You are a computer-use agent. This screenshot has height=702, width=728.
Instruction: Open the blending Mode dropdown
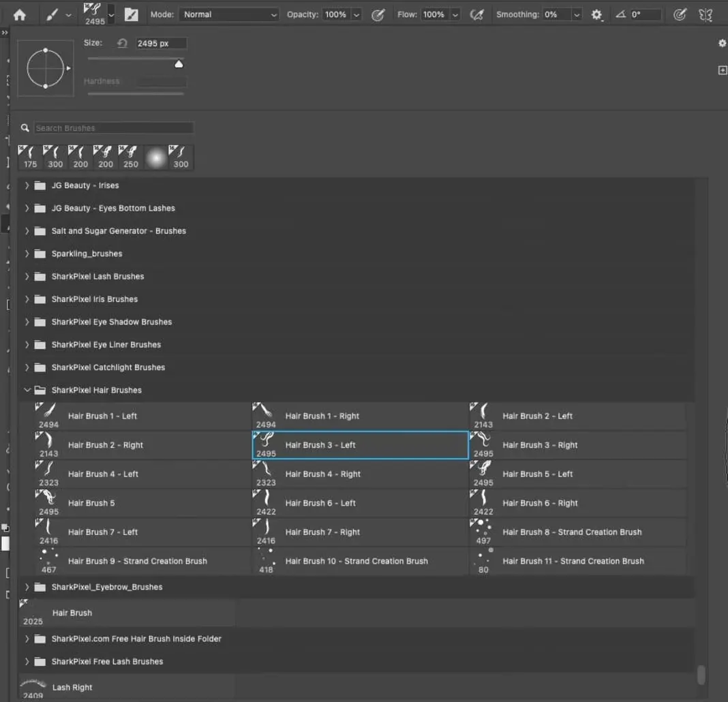(230, 14)
